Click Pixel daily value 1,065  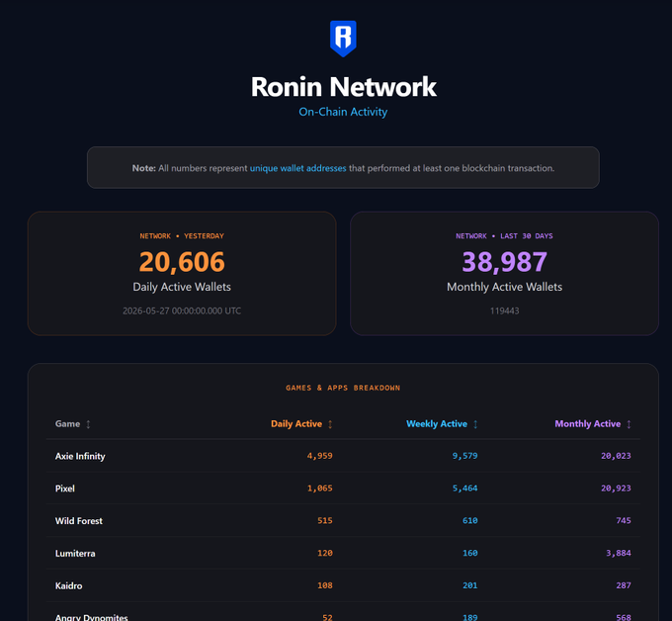pos(320,488)
